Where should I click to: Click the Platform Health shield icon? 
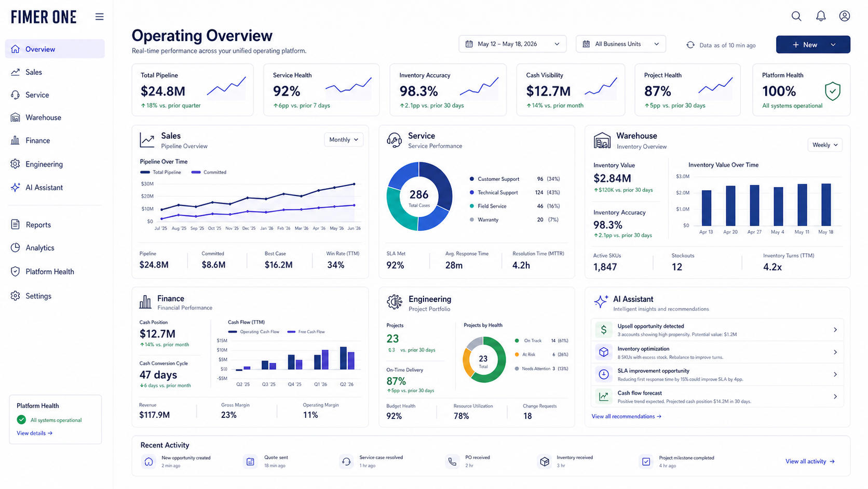(832, 91)
